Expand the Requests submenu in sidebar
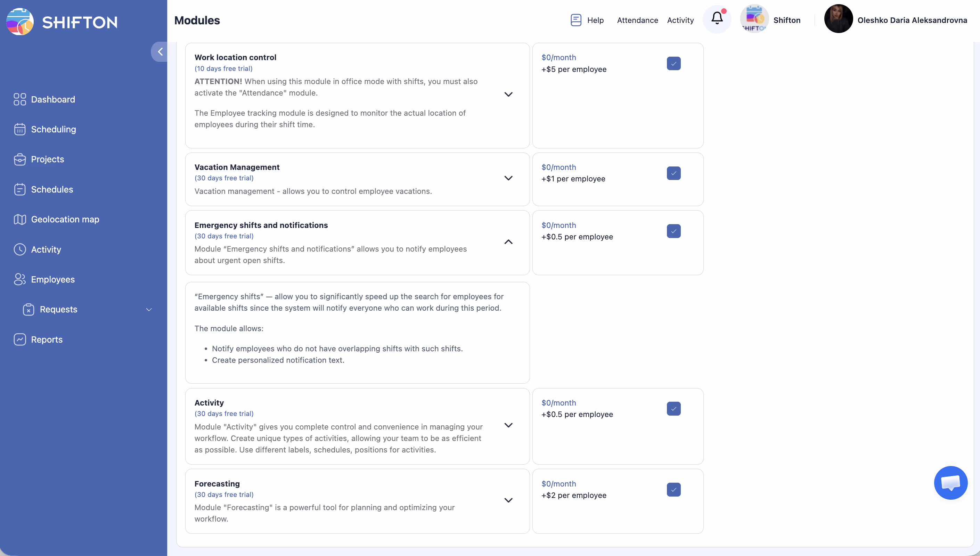 coord(149,309)
